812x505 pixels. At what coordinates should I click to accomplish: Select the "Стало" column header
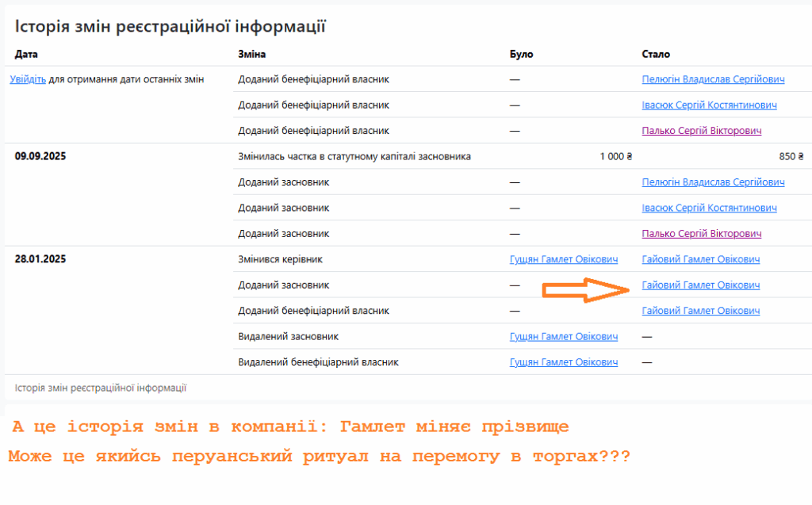tap(655, 54)
